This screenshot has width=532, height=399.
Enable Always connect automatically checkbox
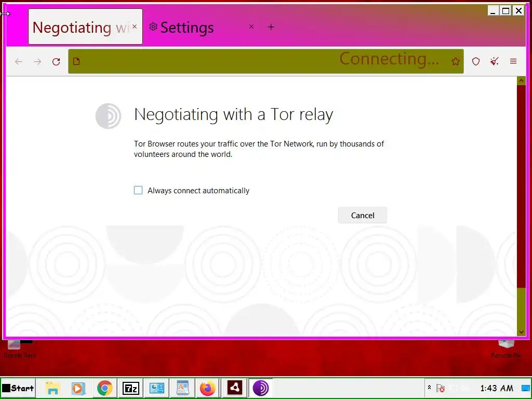click(x=138, y=190)
